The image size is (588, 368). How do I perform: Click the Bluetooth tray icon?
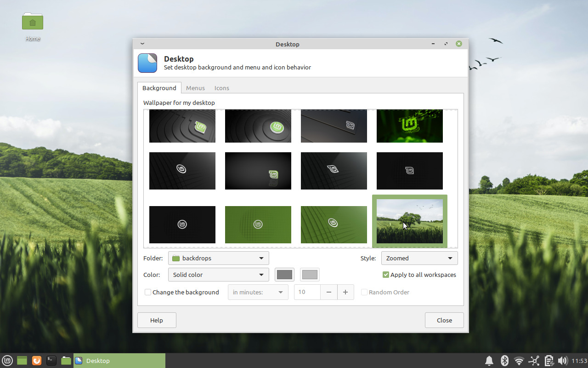[x=504, y=361]
